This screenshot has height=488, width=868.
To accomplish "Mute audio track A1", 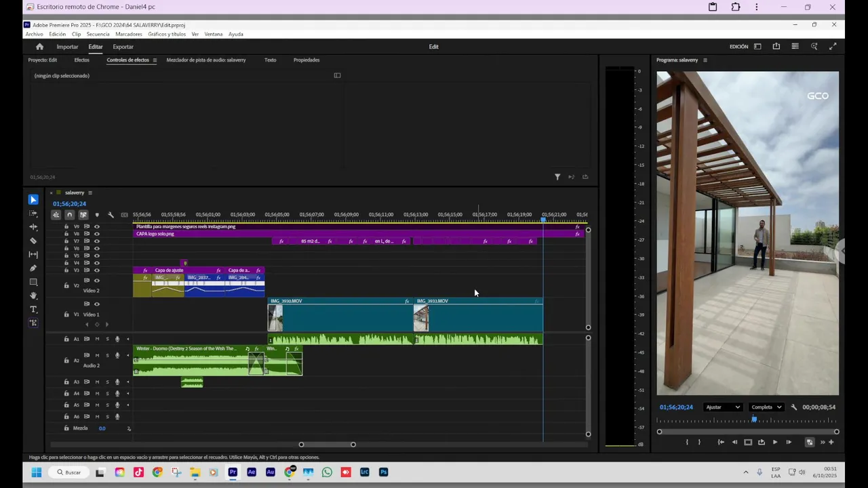I will (x=97, y=339).
